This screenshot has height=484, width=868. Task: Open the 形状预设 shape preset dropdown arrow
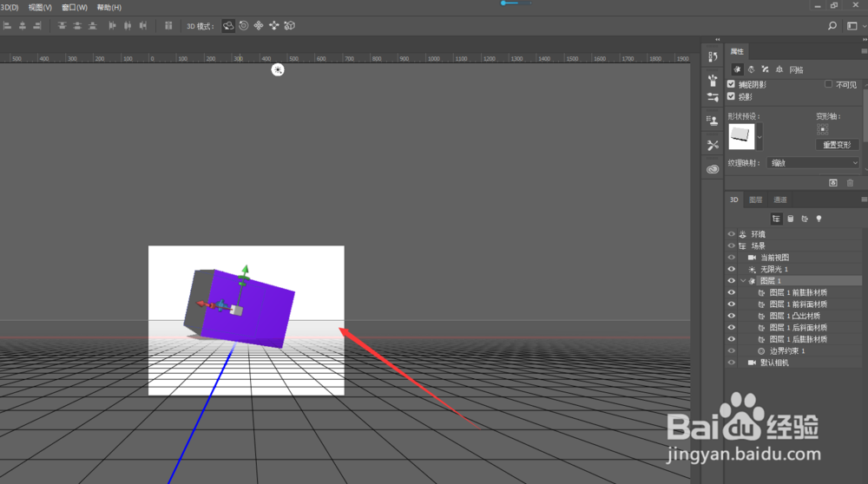coord(759,137)
